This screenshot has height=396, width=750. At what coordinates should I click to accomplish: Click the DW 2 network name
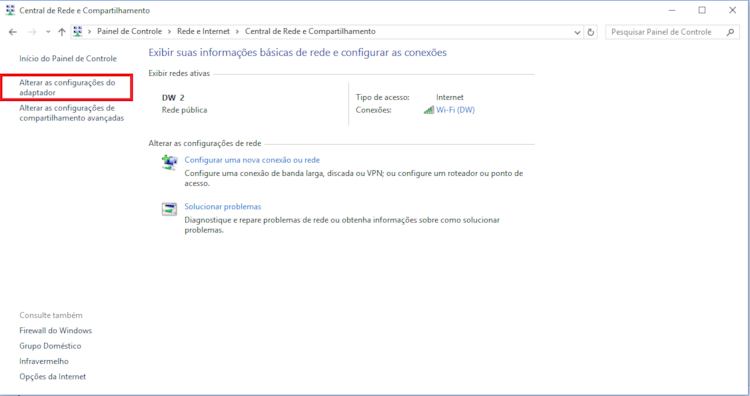tap(173, 98)
